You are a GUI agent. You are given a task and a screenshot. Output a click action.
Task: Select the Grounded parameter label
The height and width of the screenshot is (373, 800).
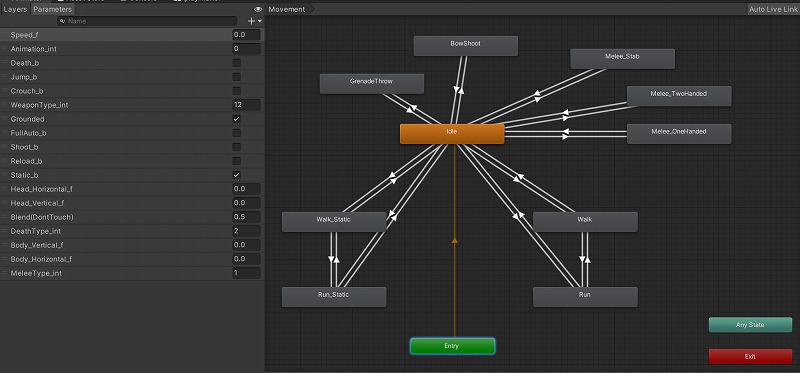[28, 119]
